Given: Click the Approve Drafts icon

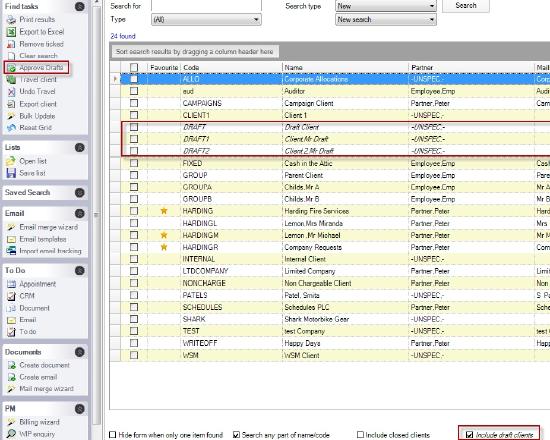Looking at the screenshot, I should 12,68.
